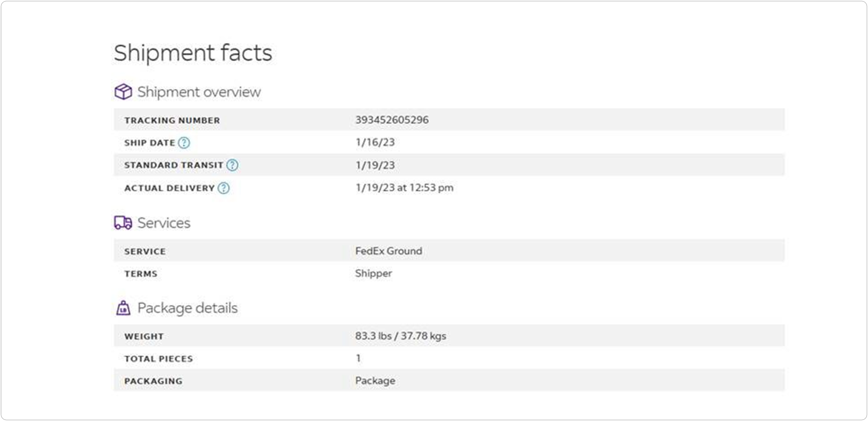Click the Packaging value Package

[x=375, y=381]
